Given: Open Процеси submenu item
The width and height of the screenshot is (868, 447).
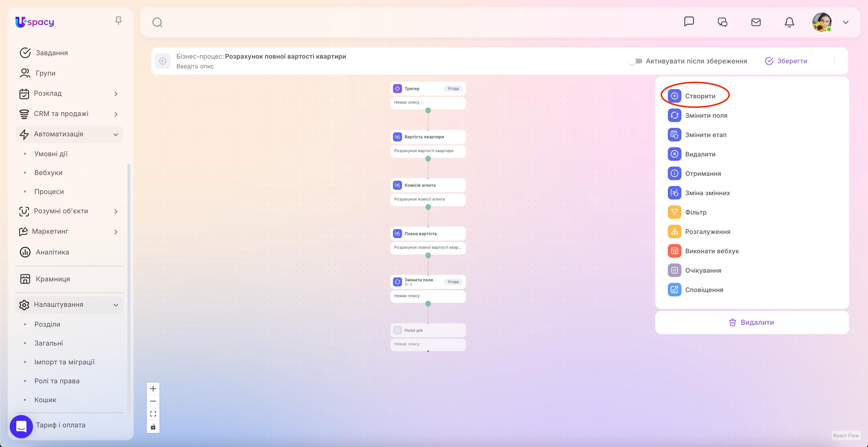Looking at the screenshot, I should 49,192.
